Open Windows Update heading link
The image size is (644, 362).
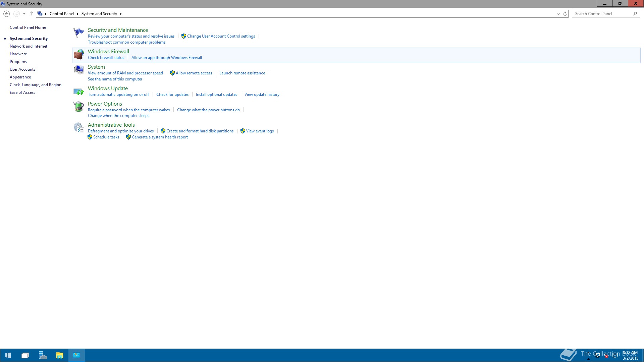108,88
